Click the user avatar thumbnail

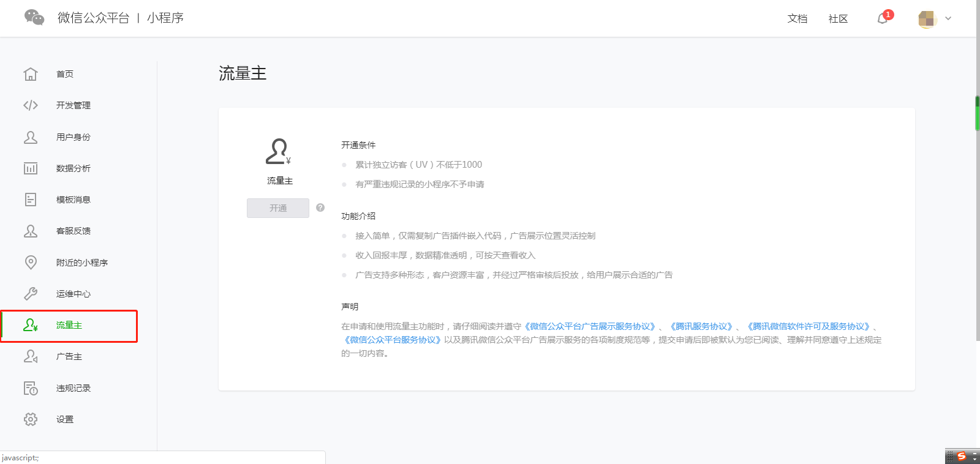point(927,19)
